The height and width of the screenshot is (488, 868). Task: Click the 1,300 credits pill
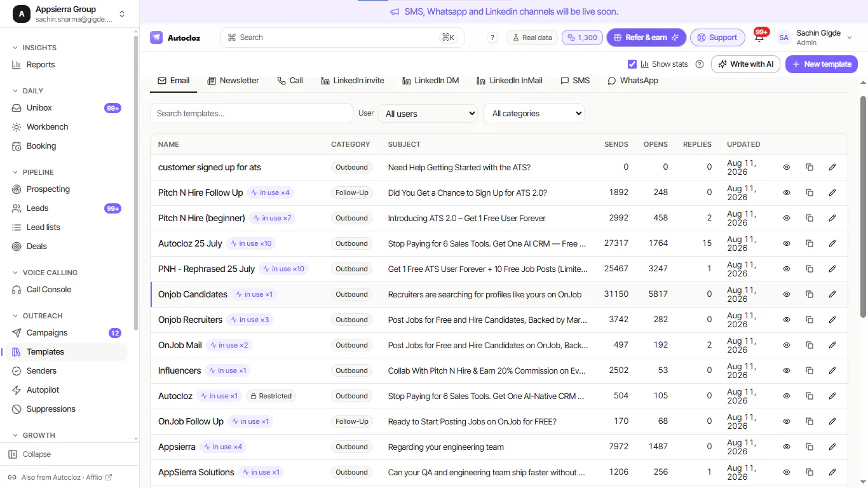click(582, 37)
